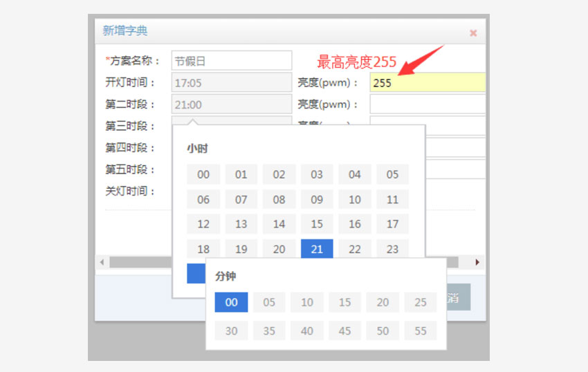Select the highlighted minute 00
Screen dimensions: 588x372
coord(231,302)
